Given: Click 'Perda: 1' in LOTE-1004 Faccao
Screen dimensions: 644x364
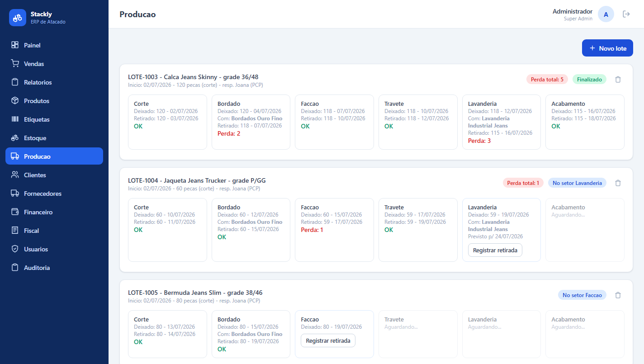Looking at the screenshot, I should point(312,230).
